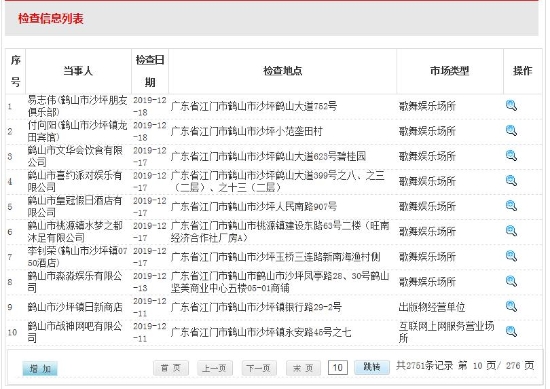Click address 广东省江门市鹤山市沙坪小范垄田村

point(247,131)
